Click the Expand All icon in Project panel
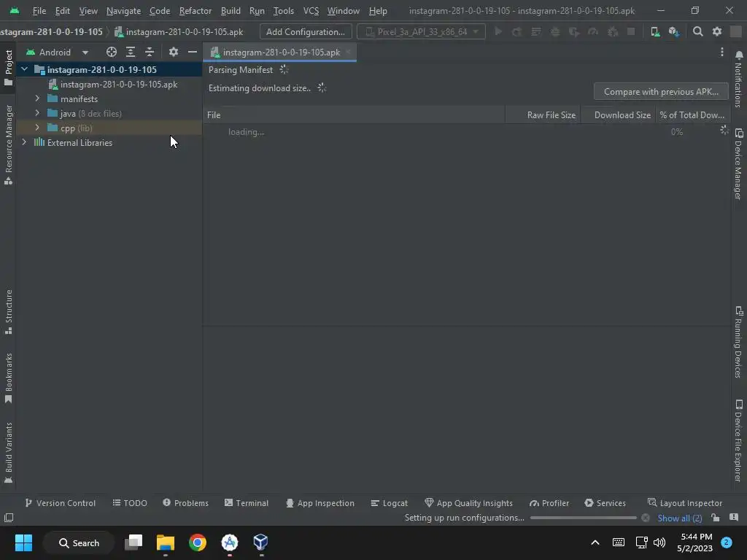Image resolution: width=747 pixels, height=560 pixels. tap(131, 52)
